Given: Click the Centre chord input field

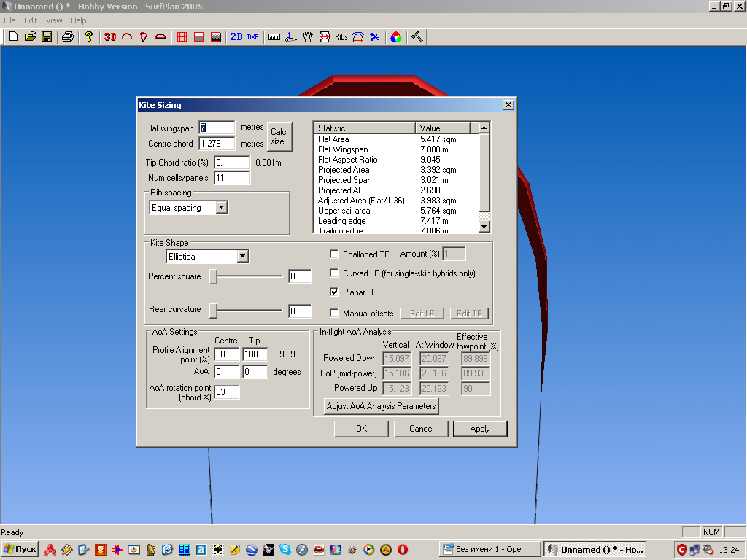Looking at the screenshot, I should click(217, 144).
